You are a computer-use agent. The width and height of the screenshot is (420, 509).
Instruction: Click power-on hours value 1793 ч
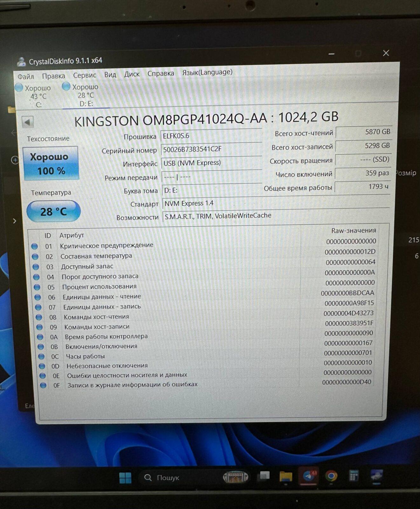point(362,187)
